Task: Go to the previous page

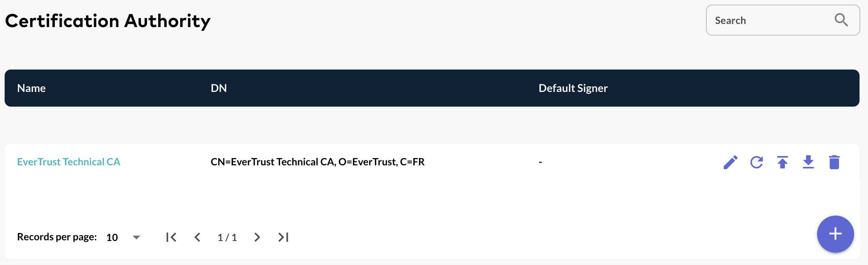Action: point(198,237)
